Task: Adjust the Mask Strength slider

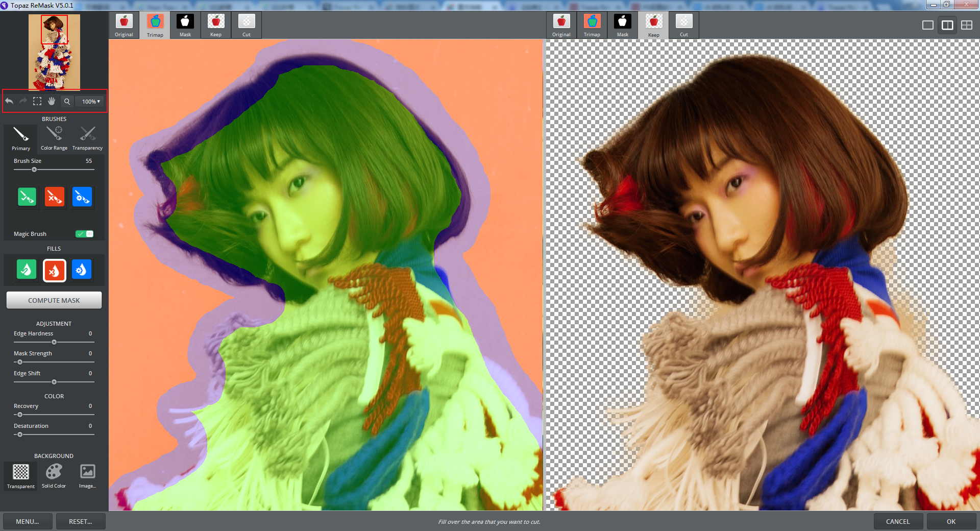Action: tap(54, 362)
